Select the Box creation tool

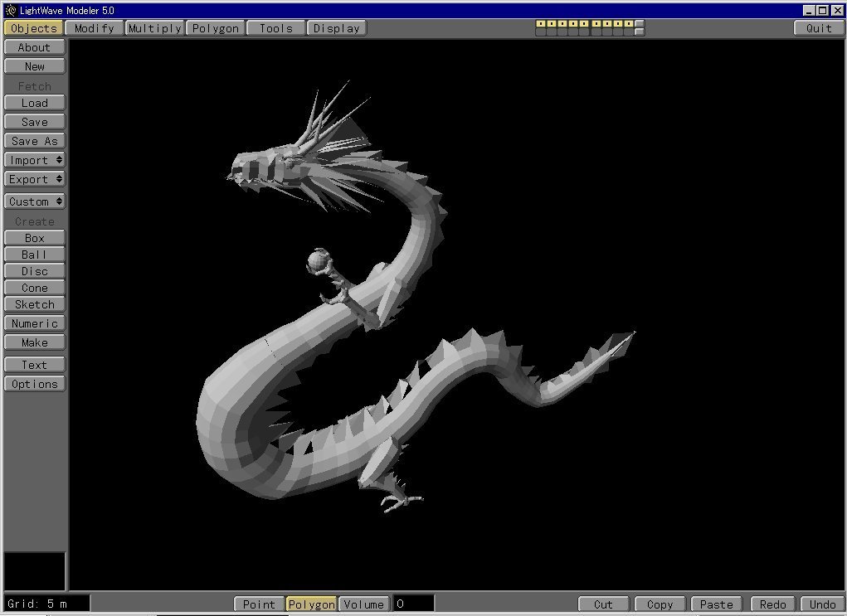[35, 238]
